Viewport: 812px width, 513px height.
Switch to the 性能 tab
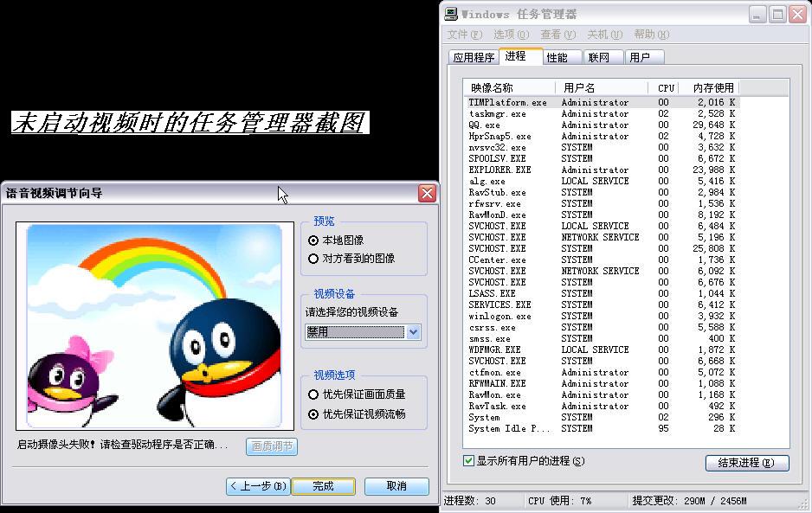pos(563,57)
